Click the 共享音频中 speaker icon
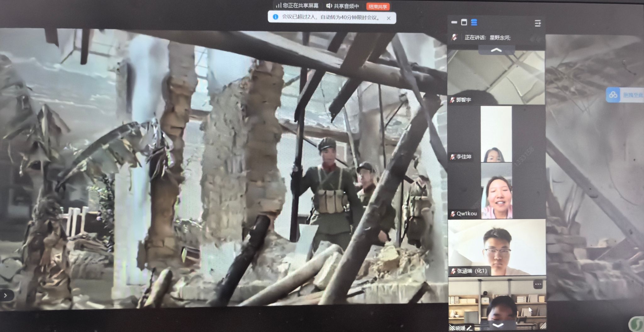644x332 pixels. [x=329, y=6]
